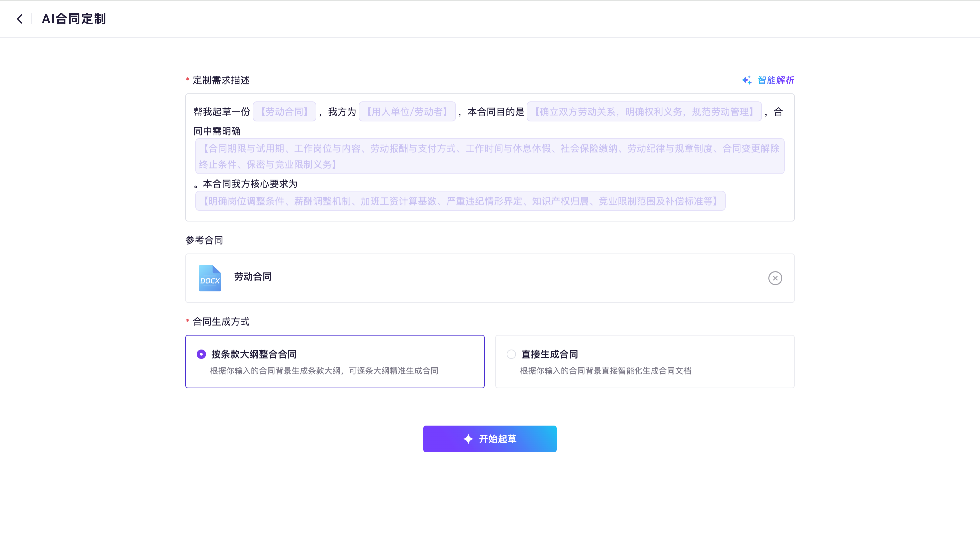Click the AI合同定制 page title
This screenshot has height=533, width=980.
pyautogui.click(x=74, y=19)
